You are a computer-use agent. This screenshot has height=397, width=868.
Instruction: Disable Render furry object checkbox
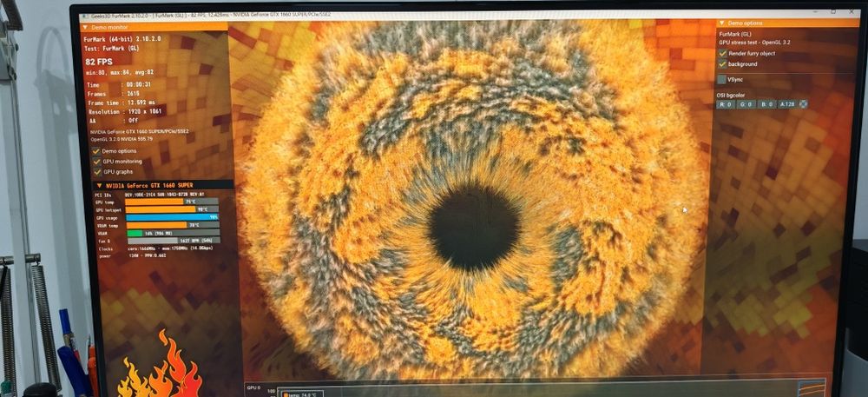(722, 54)
